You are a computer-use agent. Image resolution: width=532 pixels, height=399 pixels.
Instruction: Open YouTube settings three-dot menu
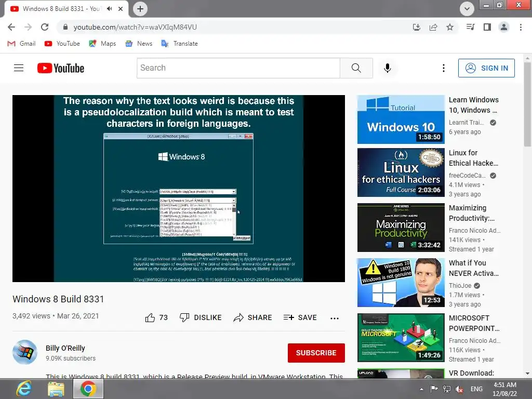pos(444,68)
